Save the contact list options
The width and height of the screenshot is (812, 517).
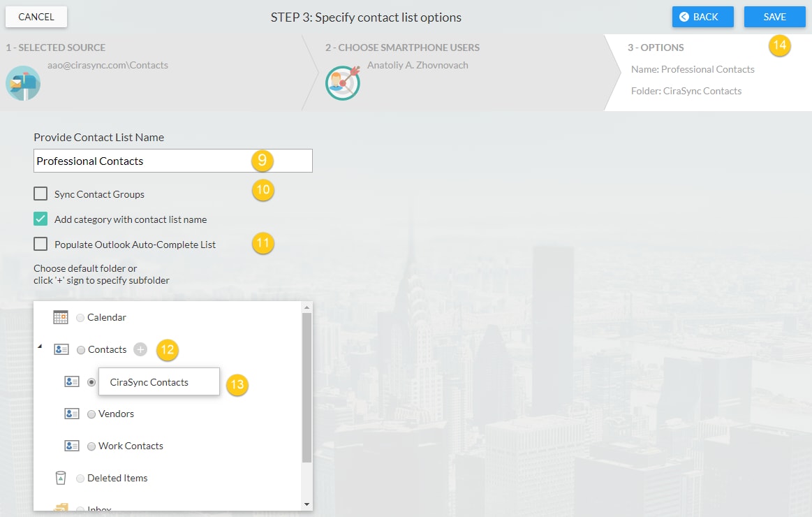(x=775, y=17)
